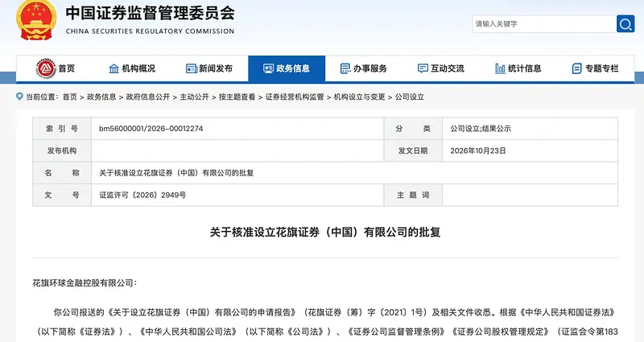
Task: Click the building icon next to 机构概况
Action: 114,68
